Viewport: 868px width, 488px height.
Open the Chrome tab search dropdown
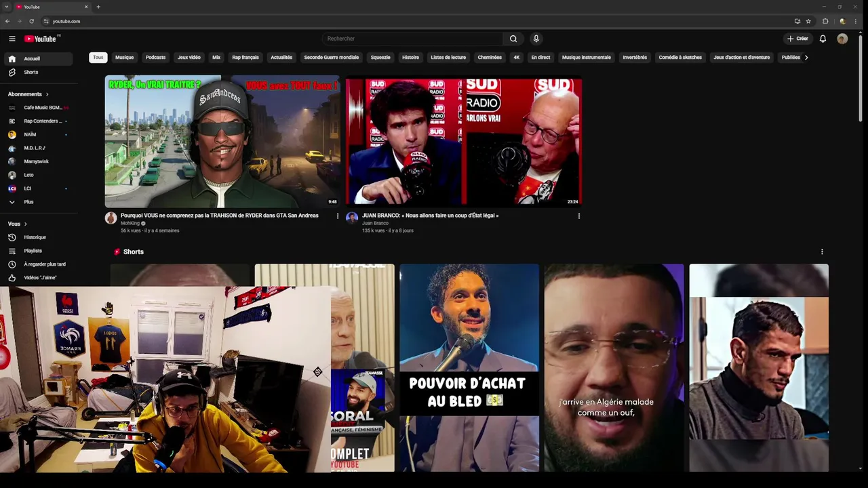(x=7, y=7)
